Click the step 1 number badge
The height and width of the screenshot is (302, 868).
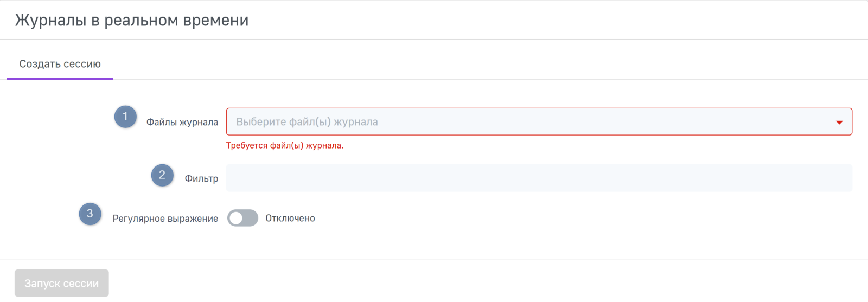tap(125, 117)
